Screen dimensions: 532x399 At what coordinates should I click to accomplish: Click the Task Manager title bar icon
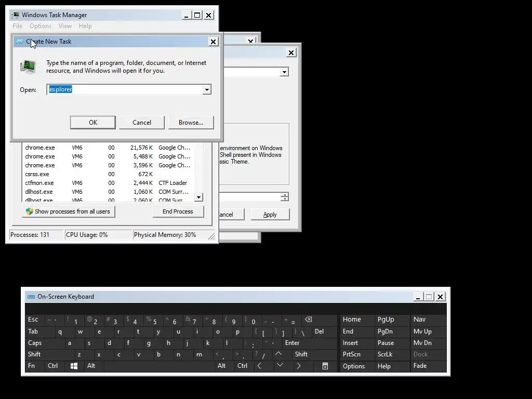[16, 15]
